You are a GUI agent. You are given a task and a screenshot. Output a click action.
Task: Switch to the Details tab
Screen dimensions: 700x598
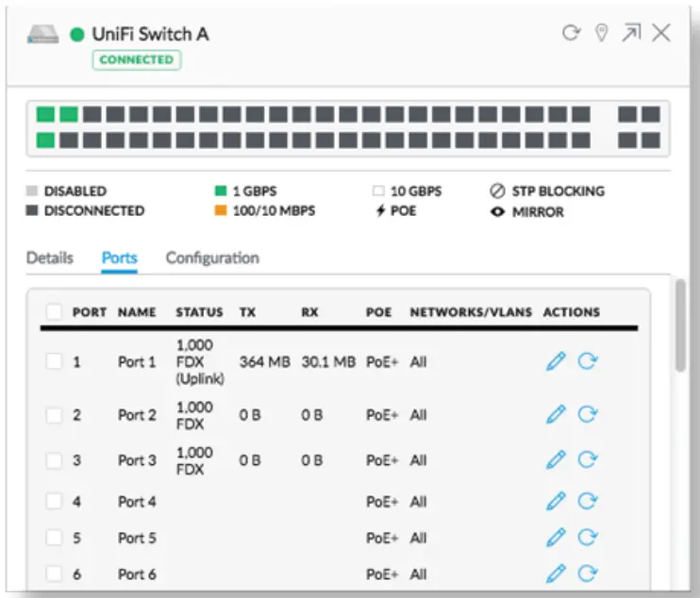50,257
